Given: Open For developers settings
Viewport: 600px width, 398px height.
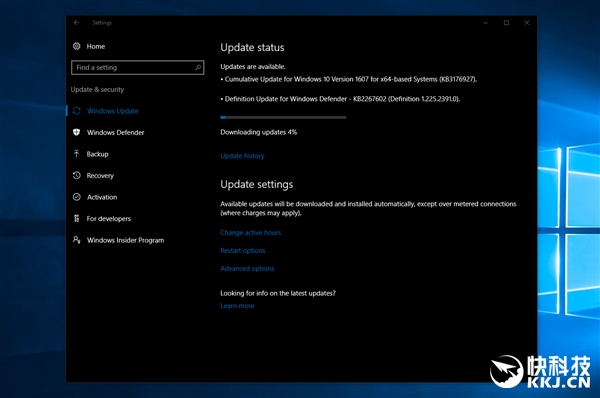Looking at the screenshot, I should click(109, 219).
